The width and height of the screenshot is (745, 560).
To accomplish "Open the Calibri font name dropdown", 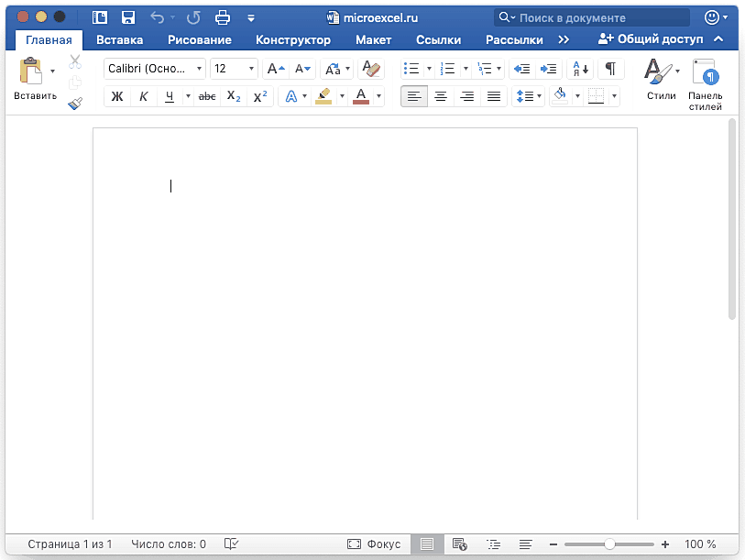I will (x=154, y=69).
